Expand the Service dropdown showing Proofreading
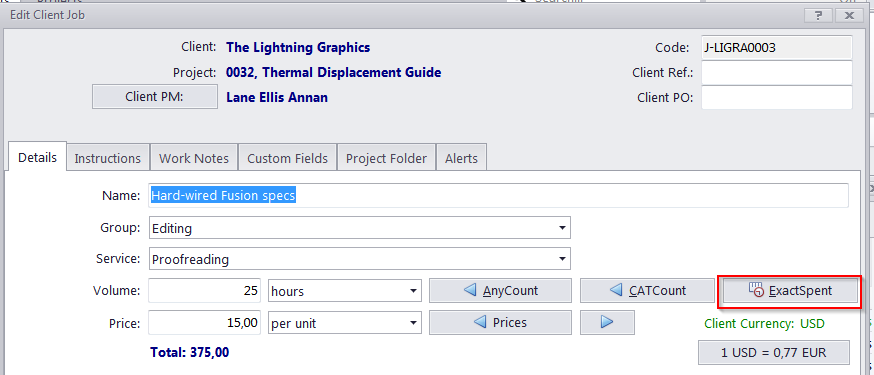 click(x=360, y=259)
